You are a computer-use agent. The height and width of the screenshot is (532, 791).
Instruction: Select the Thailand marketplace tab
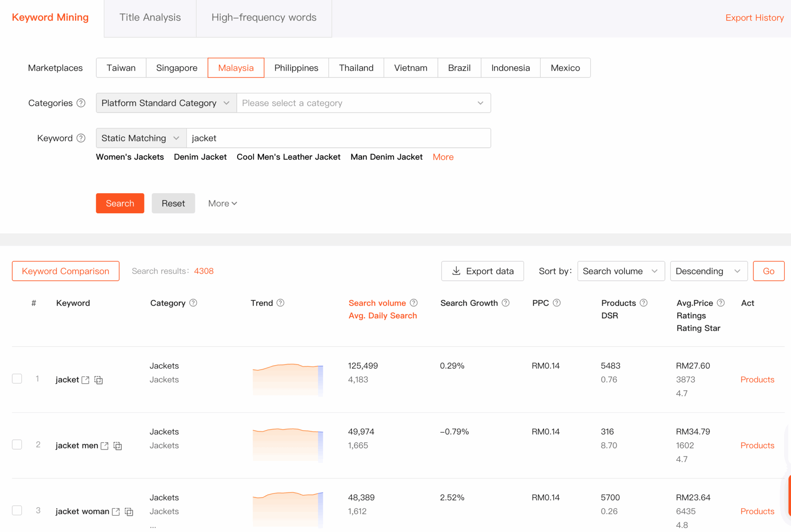[356, 68]
